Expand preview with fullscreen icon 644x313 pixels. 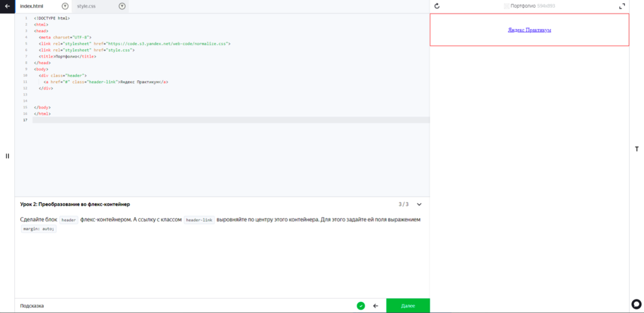pos(622,6)
